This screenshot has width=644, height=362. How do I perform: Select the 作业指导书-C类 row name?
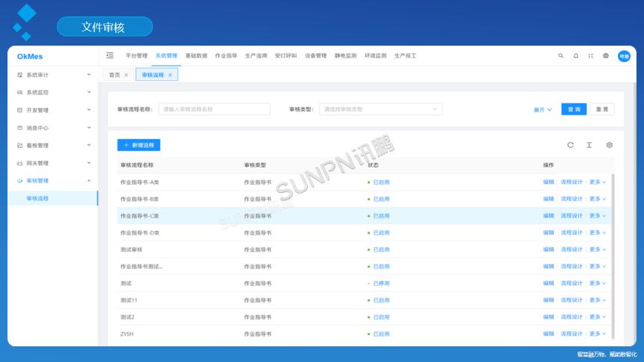pos(139,216)
